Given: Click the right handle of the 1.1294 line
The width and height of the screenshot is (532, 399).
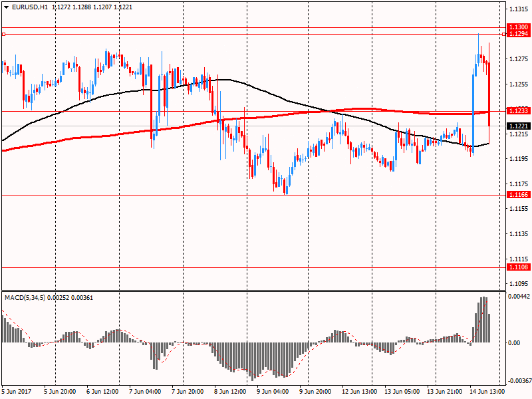Looking at the screenshot, I should coord(503,35).
